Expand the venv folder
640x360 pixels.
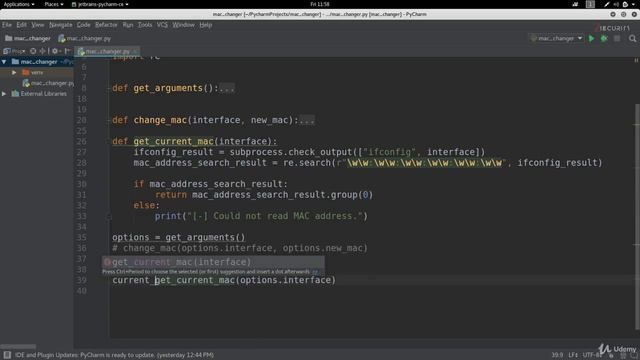pos(14,72)
